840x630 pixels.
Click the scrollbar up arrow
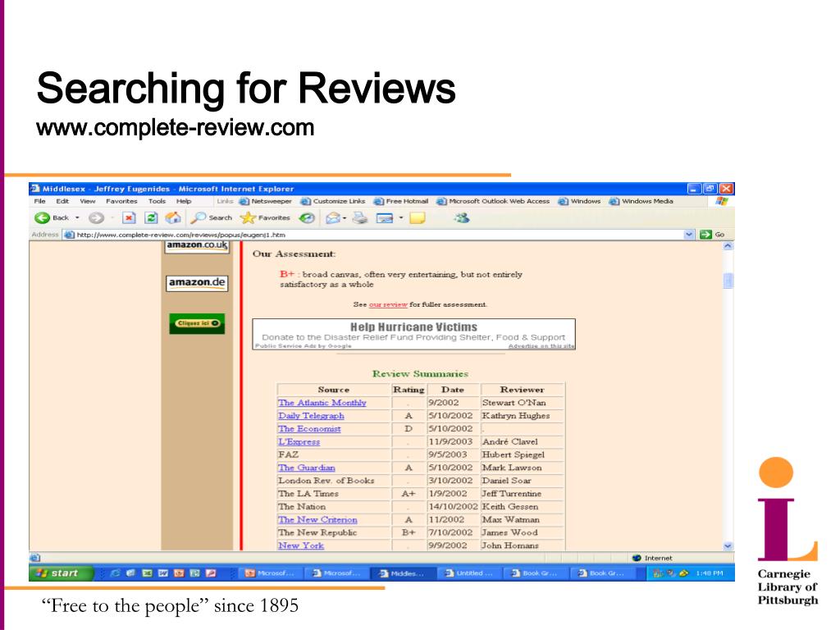(x=728, y=246)
